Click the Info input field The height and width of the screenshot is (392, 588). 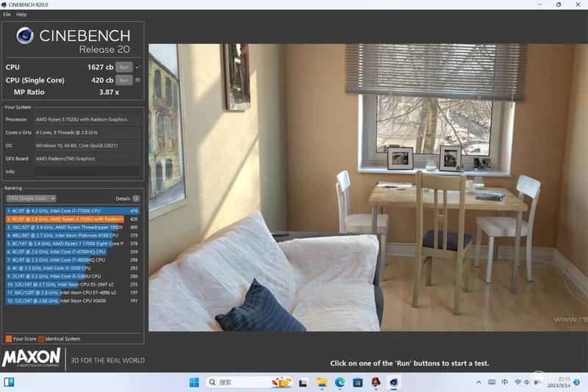click(x=87, y=172)
